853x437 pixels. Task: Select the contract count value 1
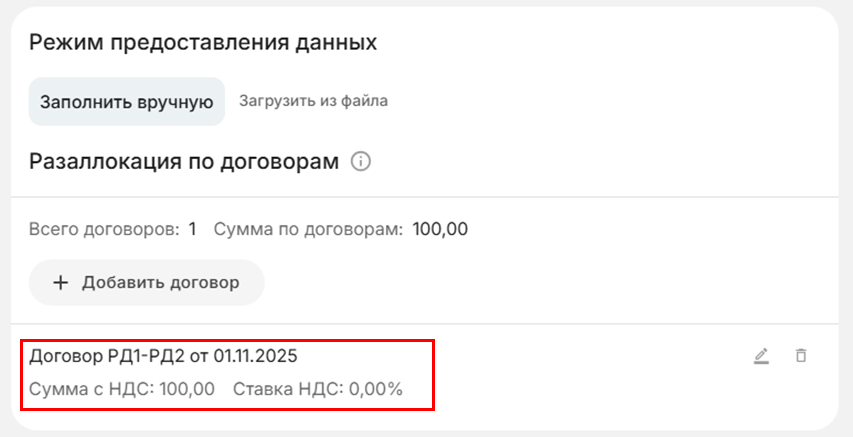click(x=192, y=229)
